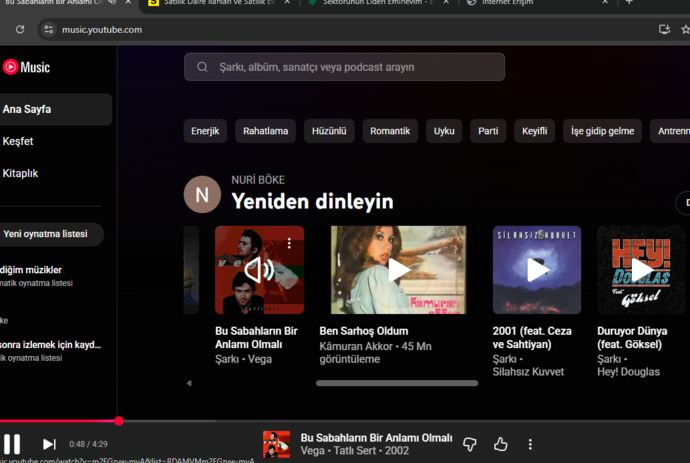Click the Duruyor Dünya (feat. Göksel) title
This screenshot has height=463, width=690.
click(632, 338)
